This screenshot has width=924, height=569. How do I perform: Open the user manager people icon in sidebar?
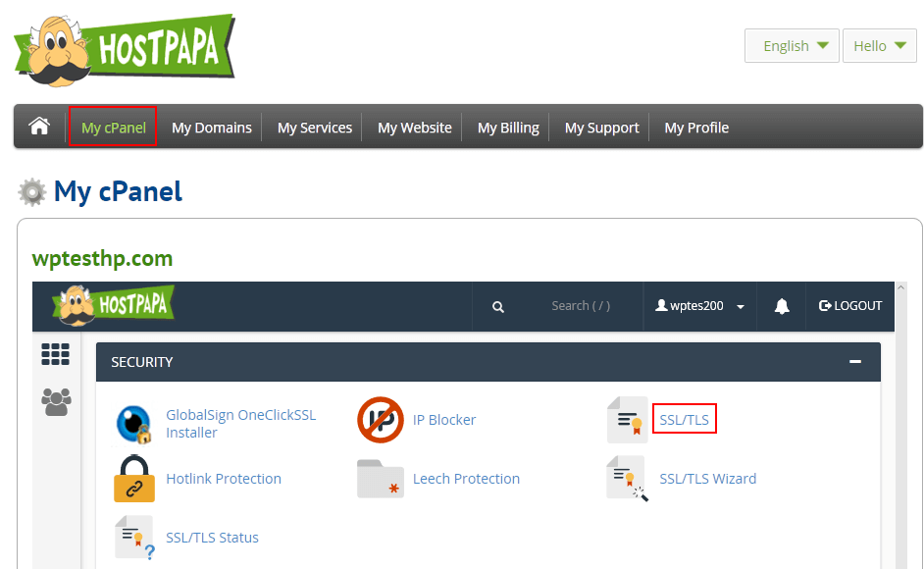pos(56,401)
